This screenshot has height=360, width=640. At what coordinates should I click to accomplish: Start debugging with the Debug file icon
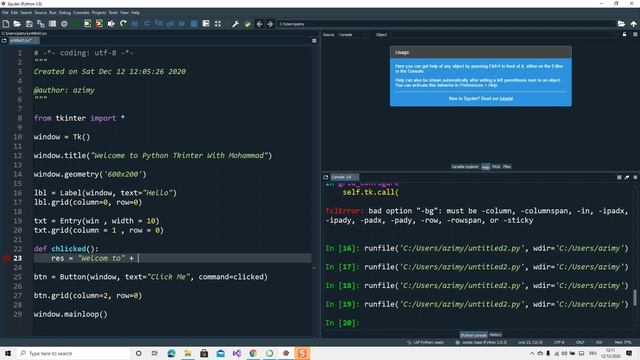(x=135, y=24)
